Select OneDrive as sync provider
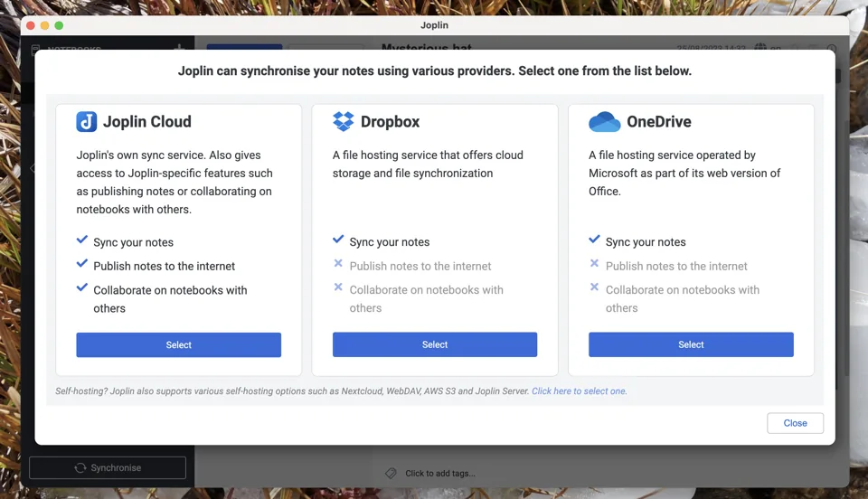 point(691,344)
